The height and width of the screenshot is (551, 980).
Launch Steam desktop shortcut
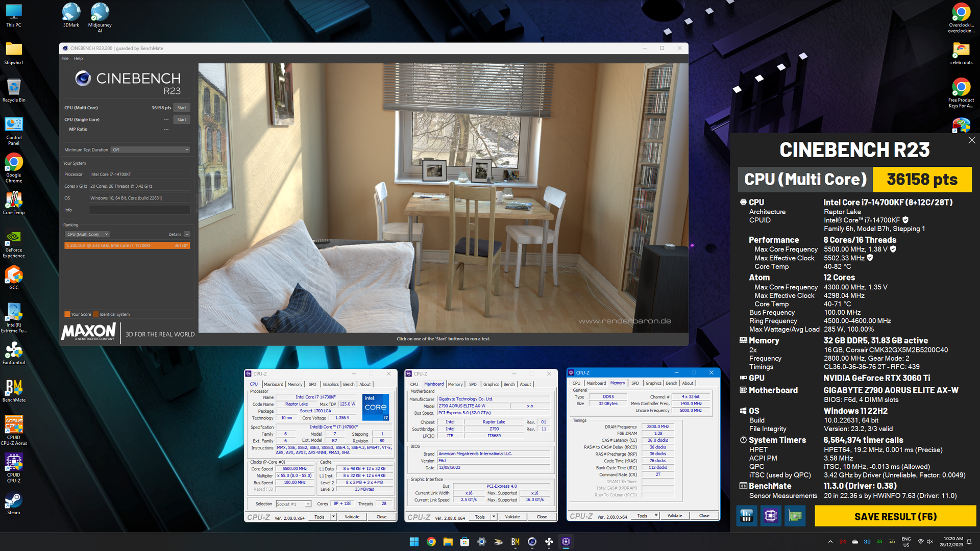(14, 503)
